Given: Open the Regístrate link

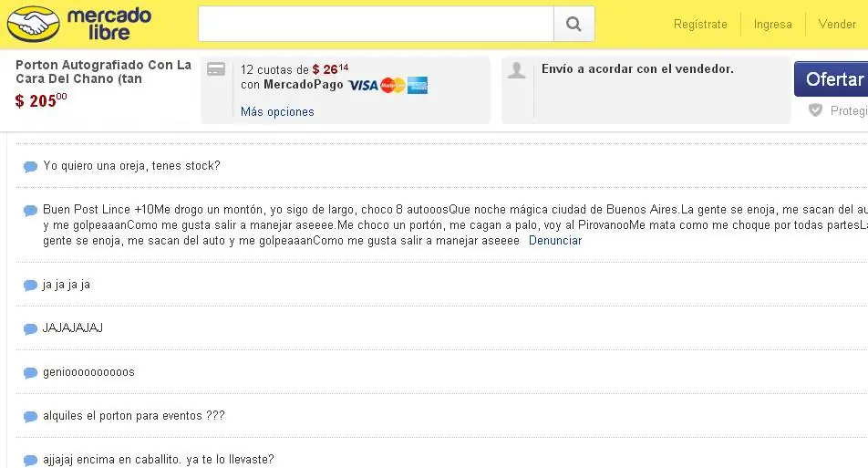Looking at the screenshot, I should pos(700,25).
